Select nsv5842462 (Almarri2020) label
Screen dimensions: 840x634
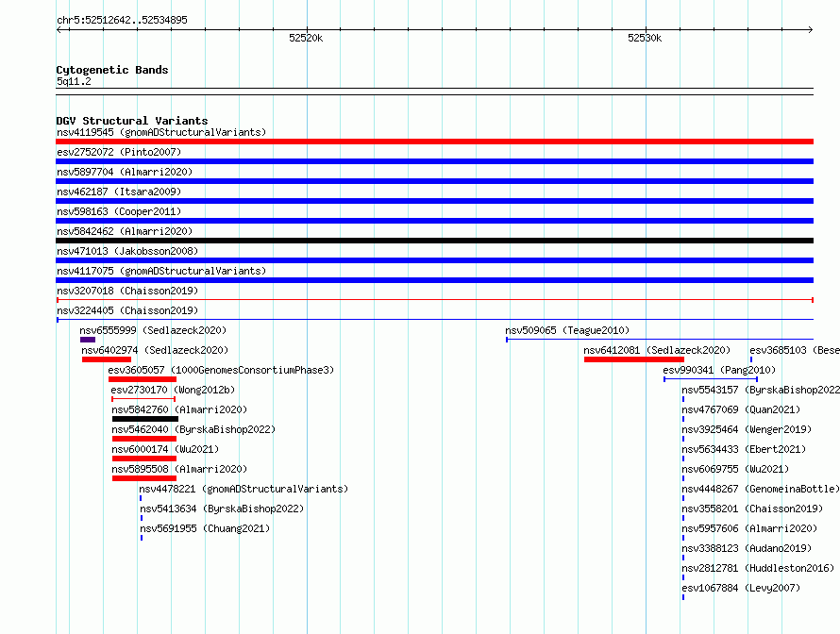[x=125, y=231]
